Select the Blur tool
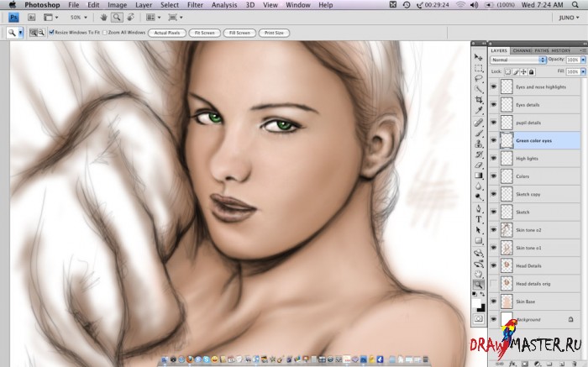Image resolution: width=588 pixels, height=367 pixels. pos(479,186)
